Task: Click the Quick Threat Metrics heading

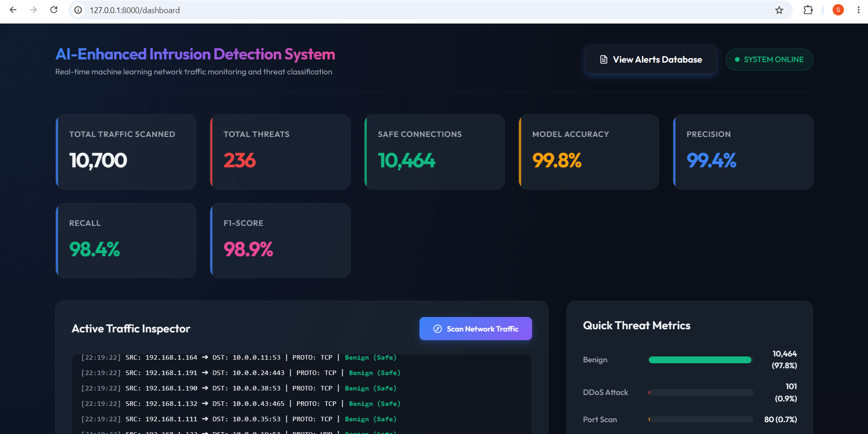Action: (x=636, y=326)
